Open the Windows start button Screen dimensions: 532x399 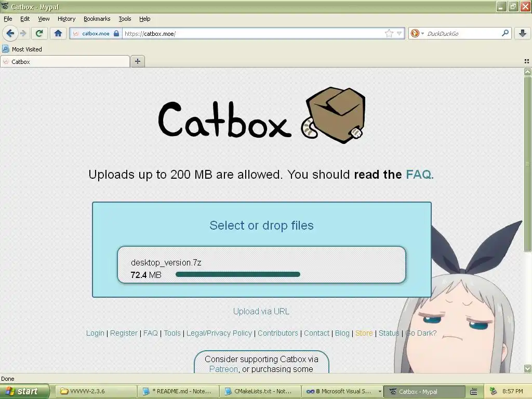tap(24, 391)
